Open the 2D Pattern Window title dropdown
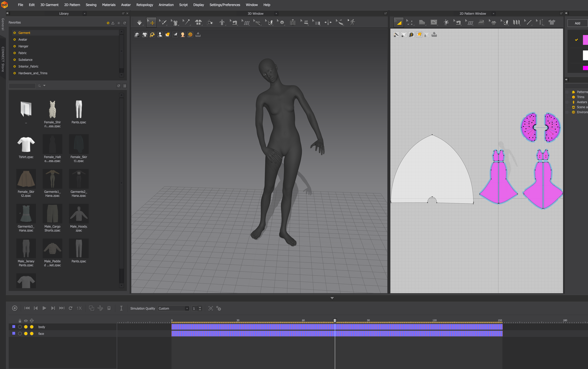This screenshot has width=588, height=369. tap(493, 14)
